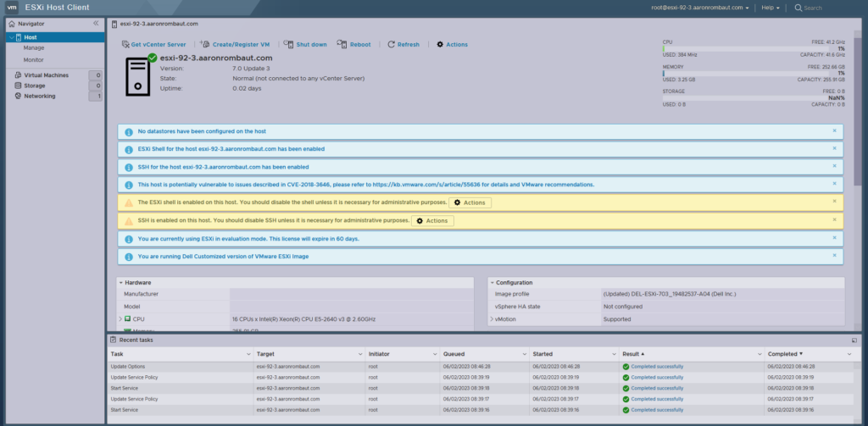Select Virtual Machines in the Navigator
The height and width of the screenshot is (426, 868).
tap(46, 75)
